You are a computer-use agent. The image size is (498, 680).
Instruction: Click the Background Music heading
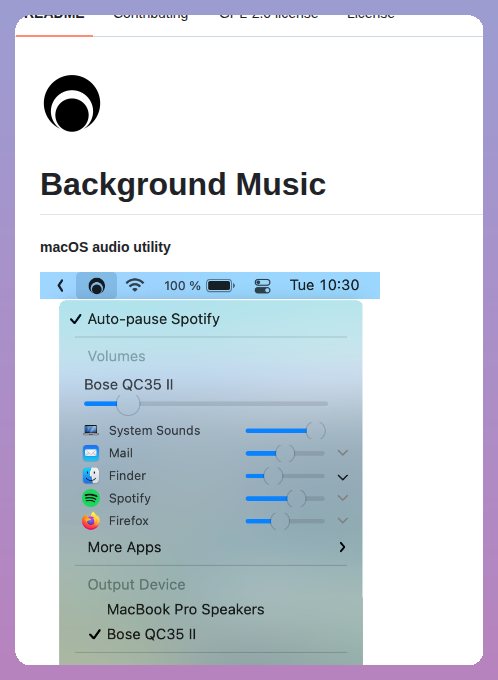[183, 184]
